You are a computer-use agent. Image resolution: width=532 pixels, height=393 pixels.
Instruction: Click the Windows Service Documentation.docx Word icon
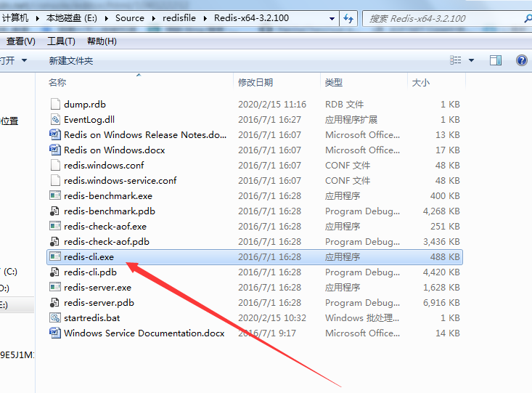55,333
